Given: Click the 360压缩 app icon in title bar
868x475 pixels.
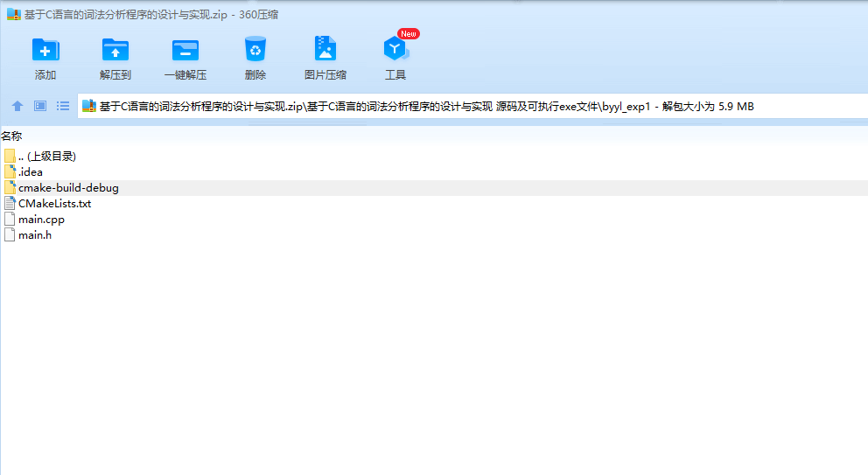Looking at the screenshot, I should pyautogui.click(x=14, y=14).
